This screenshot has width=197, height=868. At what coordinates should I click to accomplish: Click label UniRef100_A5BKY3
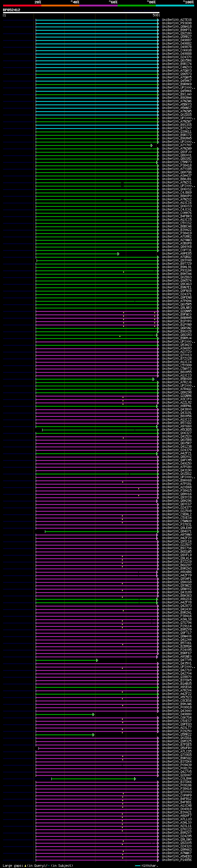pos(176,104)
